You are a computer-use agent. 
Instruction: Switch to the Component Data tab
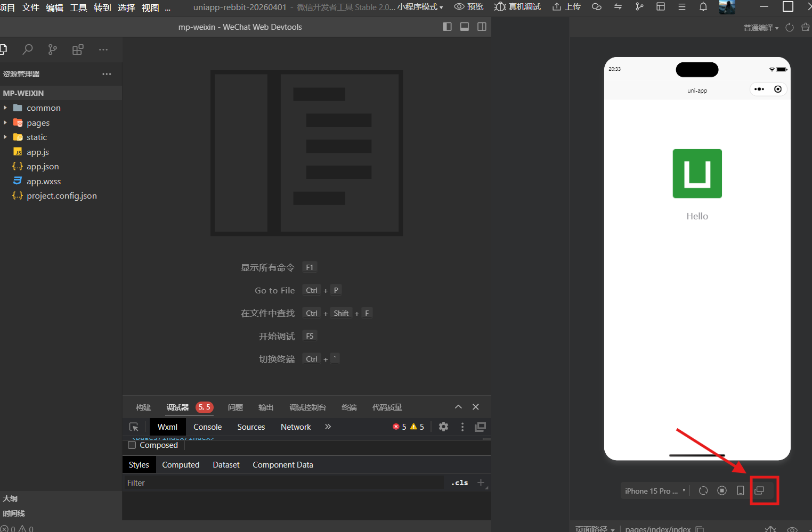point(283,465)
